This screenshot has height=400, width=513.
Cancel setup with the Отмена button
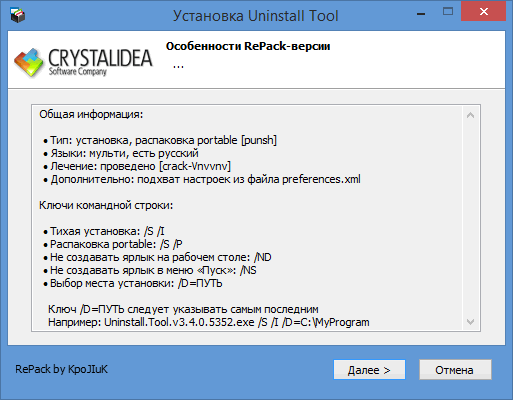coord(455,370)
